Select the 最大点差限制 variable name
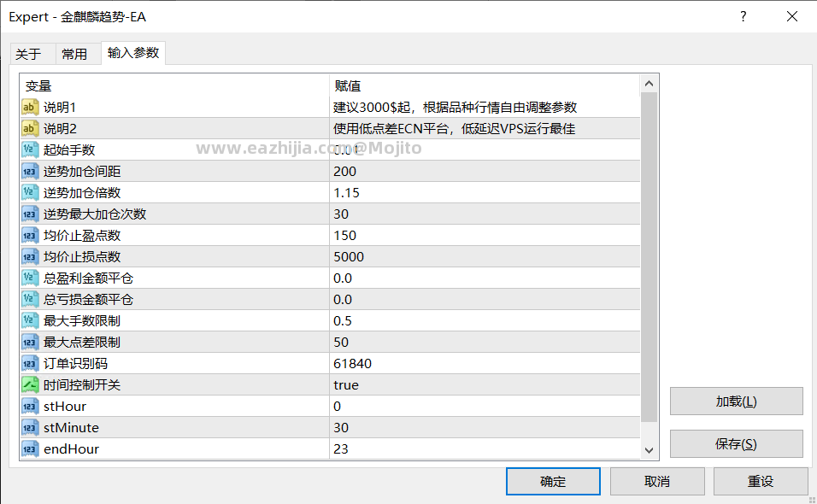817x504 pixels. [82, 342]
